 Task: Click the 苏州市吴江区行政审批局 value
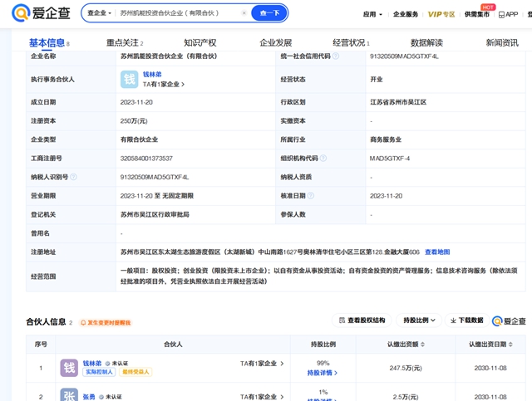click(x=155, y=214)
